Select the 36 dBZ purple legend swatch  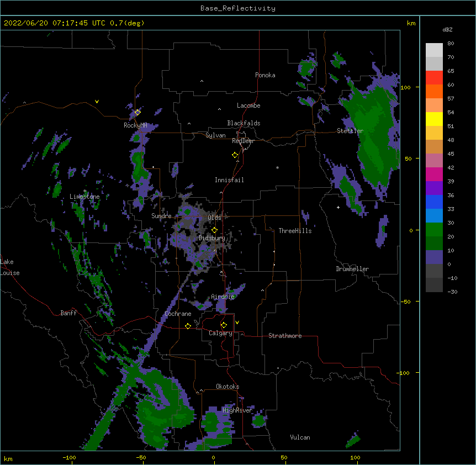(x=434, y=188)
